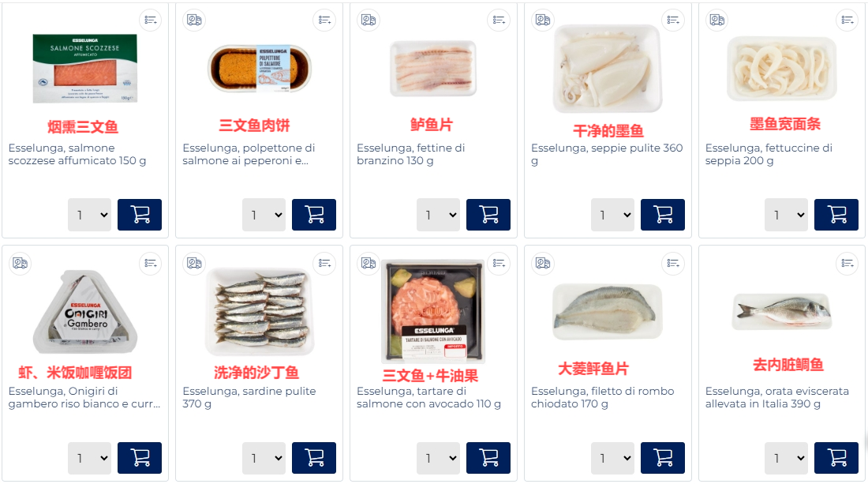This screenshot has width=868, height=484.
Task: Add polpettone di salmone to cart
Action: [x=314, y=214]
